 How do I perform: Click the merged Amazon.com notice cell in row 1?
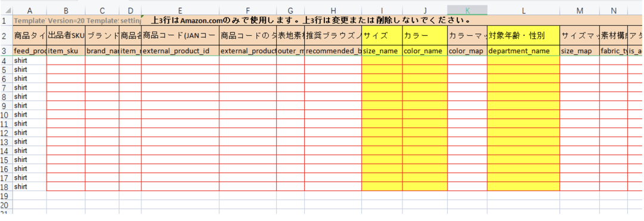click(311, 20)
